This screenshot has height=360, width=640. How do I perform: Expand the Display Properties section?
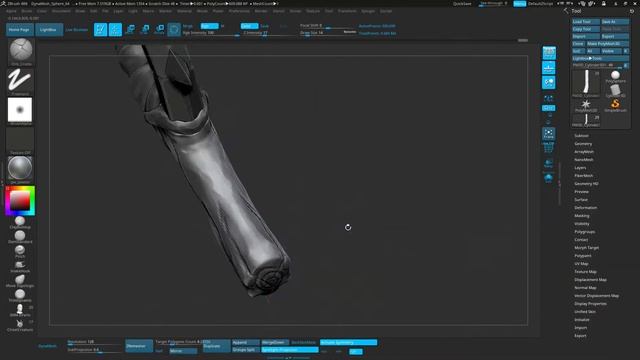[590, 304]
